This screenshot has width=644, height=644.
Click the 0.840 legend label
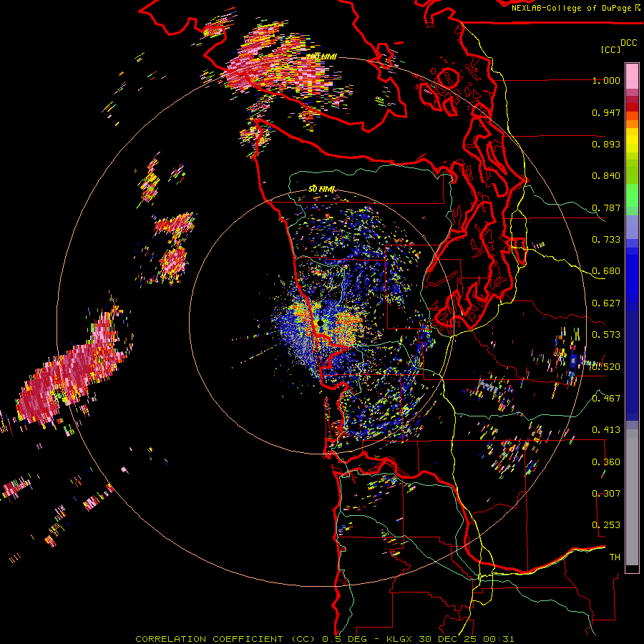pyautogui.click(x=606, y=176)
